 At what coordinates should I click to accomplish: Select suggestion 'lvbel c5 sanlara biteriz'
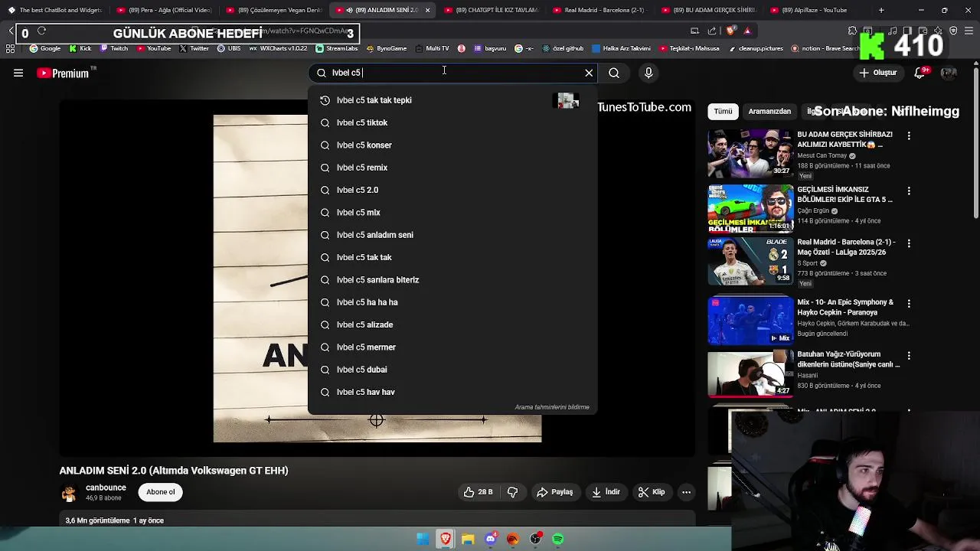point(452,279)
